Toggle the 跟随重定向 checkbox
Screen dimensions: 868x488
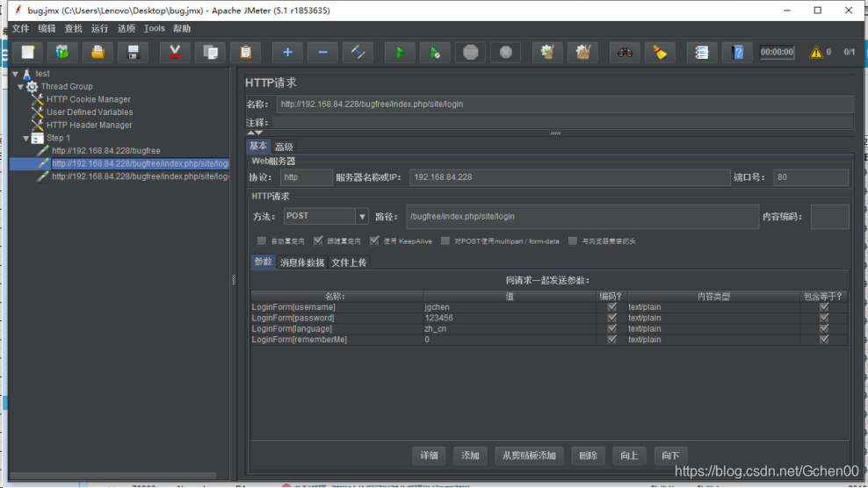point(318,240)
